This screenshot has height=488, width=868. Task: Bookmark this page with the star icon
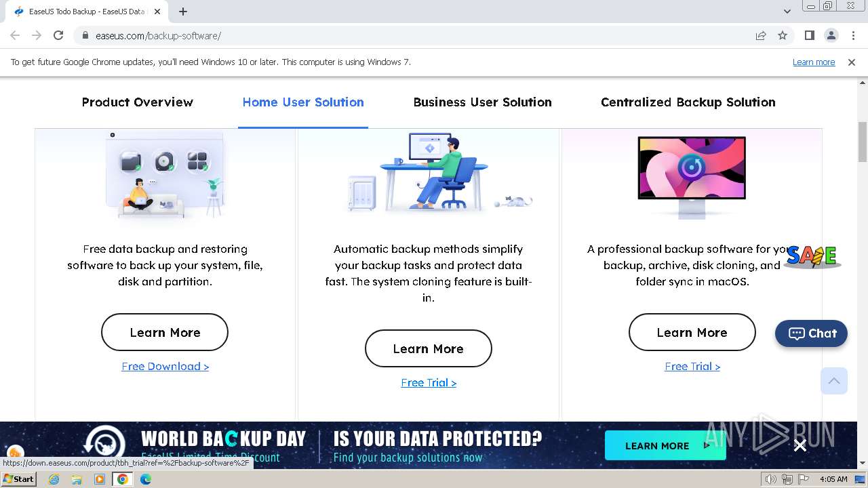pyautogui.click(x=783, y=35)
